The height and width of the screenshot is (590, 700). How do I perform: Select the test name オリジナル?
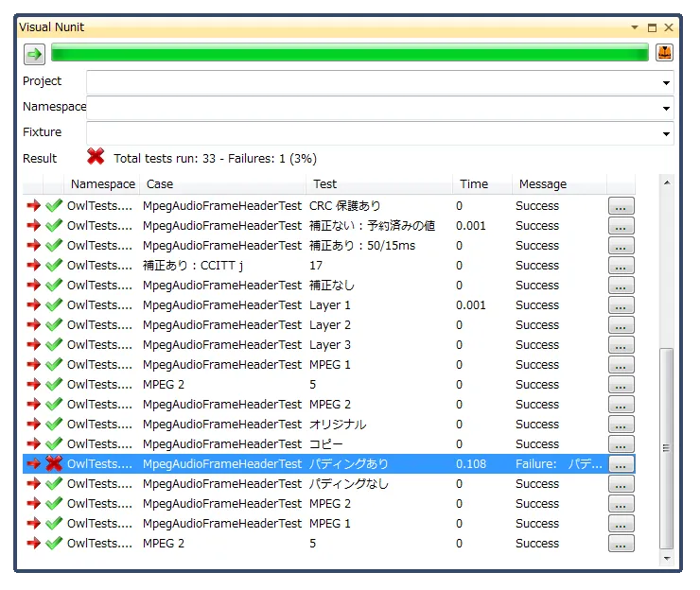[x=338, y=424]
